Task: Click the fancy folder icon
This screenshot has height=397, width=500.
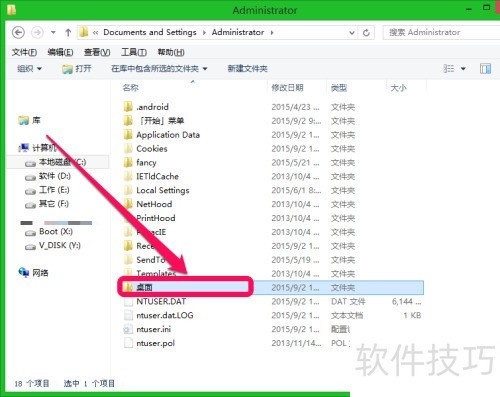Action: point(128,162)
